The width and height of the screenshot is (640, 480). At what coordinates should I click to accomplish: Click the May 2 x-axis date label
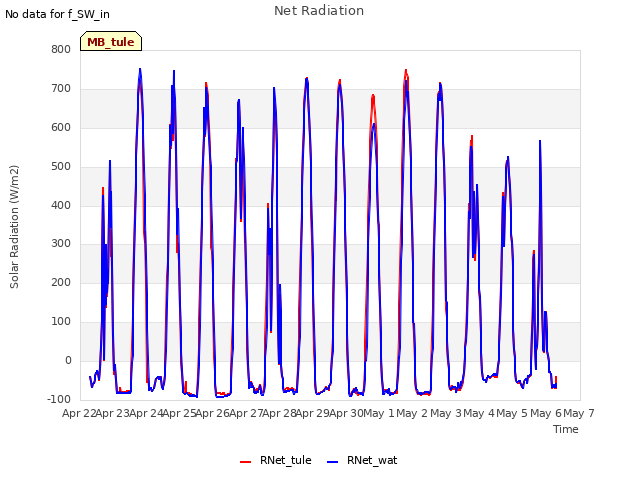(x=412, y=413)
